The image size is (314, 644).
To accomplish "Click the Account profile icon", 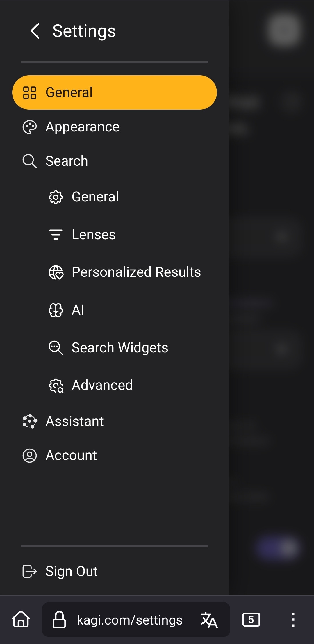I will pos(30,456).
